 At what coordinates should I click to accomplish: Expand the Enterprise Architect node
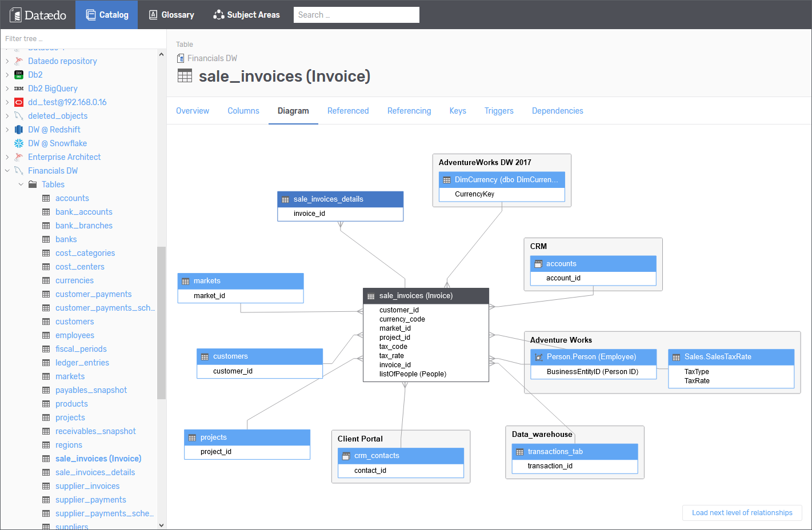point(7,157)
